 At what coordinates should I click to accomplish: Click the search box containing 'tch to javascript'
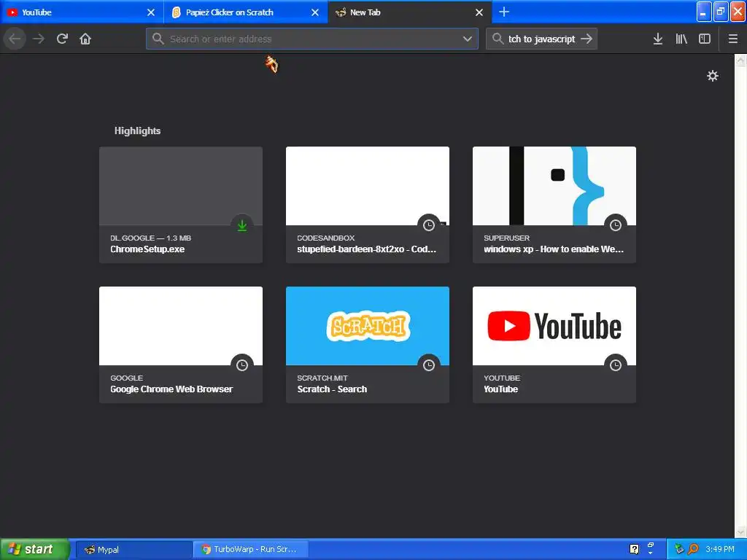(541, 39)
